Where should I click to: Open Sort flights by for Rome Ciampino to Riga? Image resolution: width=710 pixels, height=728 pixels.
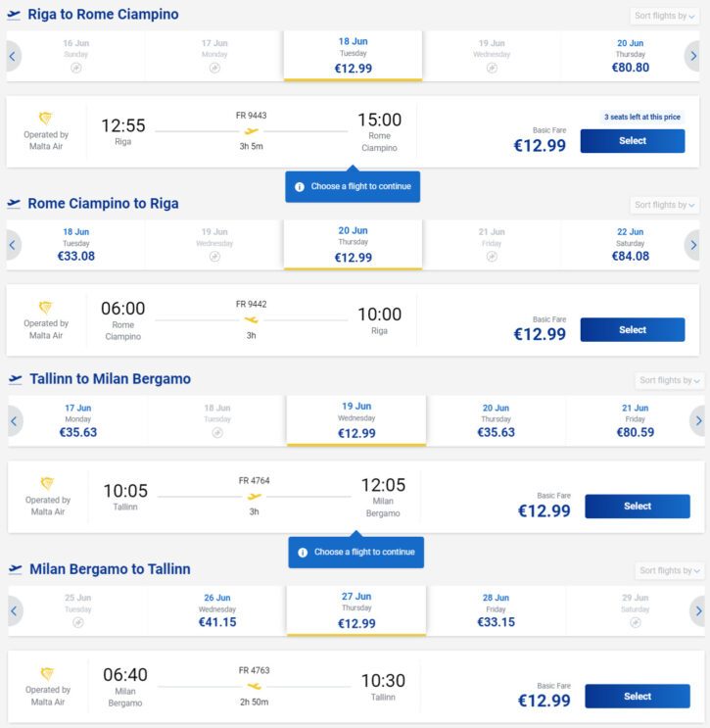[x=665, y=205]
